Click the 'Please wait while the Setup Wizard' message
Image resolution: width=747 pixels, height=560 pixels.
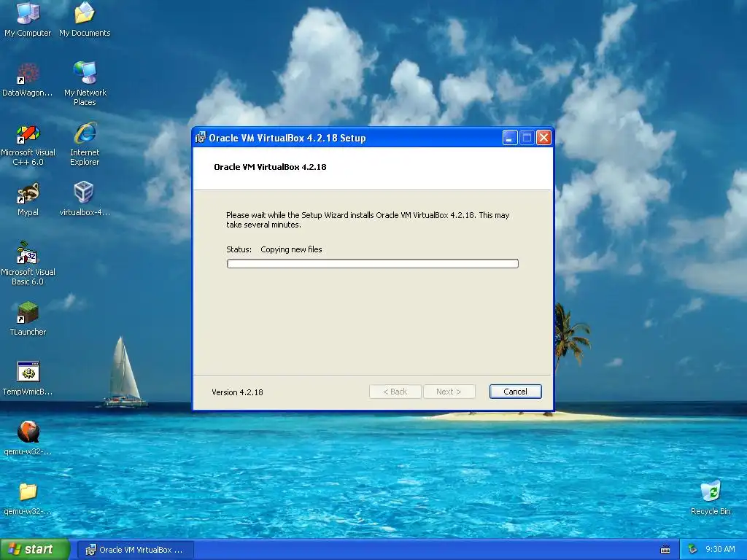368,219
